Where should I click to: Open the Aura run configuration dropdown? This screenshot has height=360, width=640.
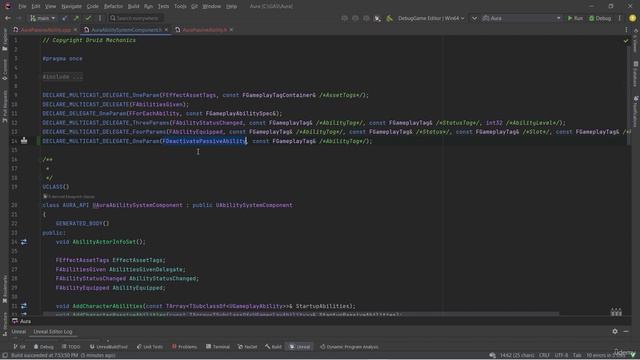pyautogui.click(x=522, y=18)
